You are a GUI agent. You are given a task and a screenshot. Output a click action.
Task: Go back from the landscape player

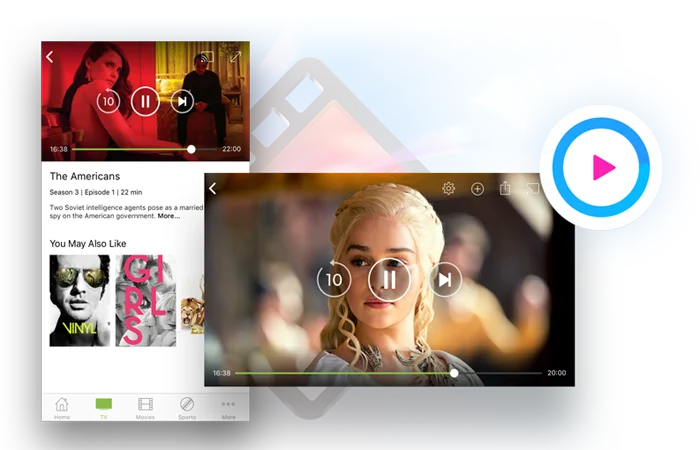point(213,188)
